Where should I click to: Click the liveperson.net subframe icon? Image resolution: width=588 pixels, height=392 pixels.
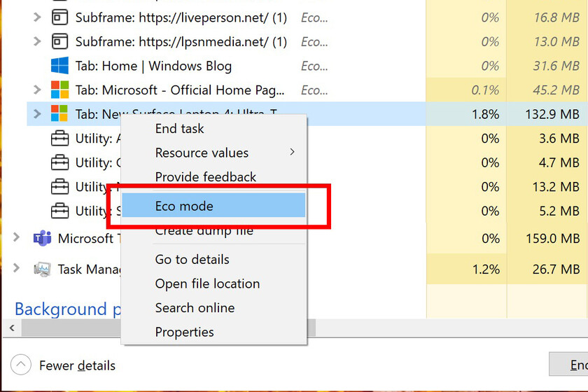tap(59, 17)
